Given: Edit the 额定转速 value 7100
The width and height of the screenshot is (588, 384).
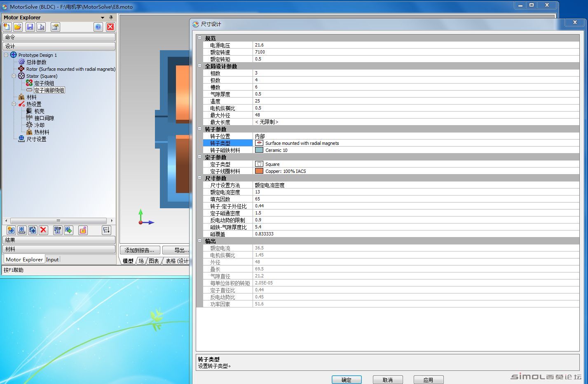Looking at the screenshot, I should pyautogui.click(x=416, y=52).
